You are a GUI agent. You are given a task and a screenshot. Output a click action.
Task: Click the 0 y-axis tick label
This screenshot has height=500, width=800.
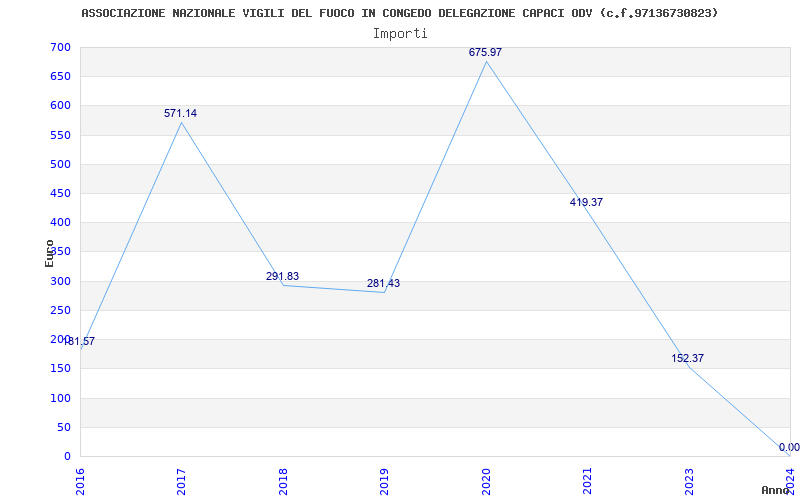pos(67,456)
